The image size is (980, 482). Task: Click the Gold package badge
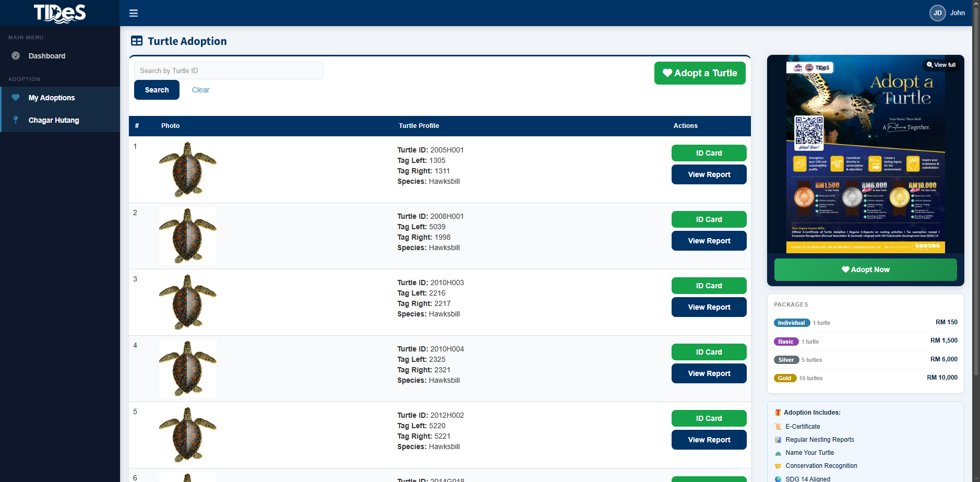click(x=785, y=378)
